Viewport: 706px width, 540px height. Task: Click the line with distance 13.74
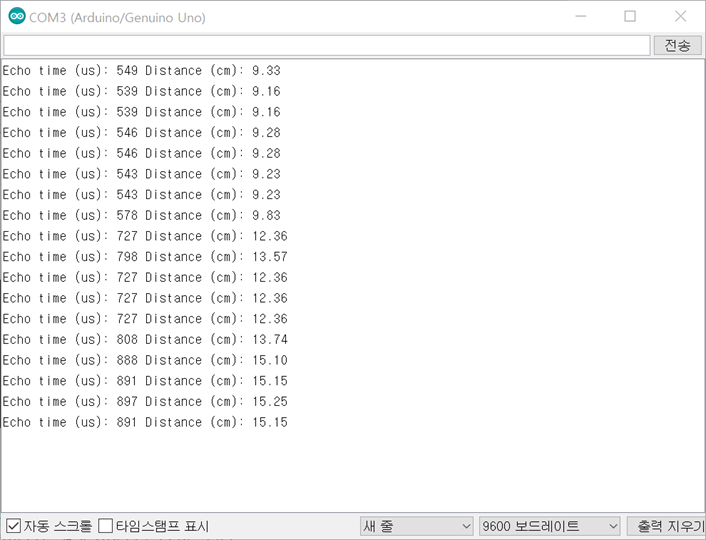[x=145, y=340]
